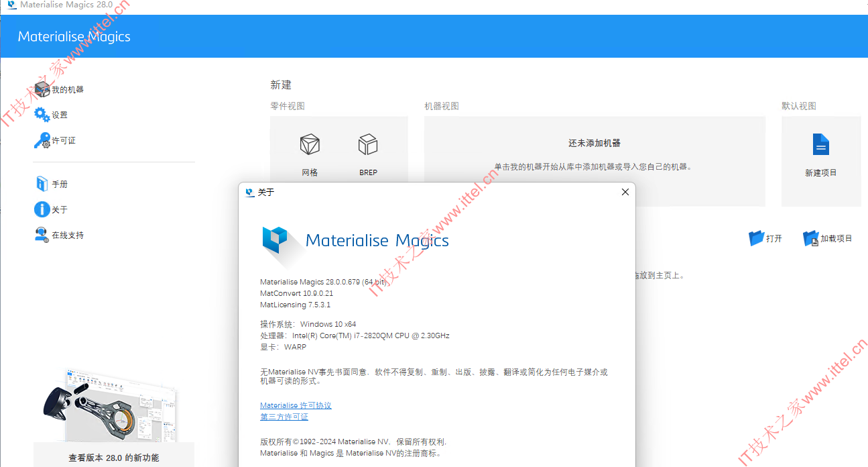The image size is (868, 467).
Task: Click the 显卡 WARP line
Action: 283,347
